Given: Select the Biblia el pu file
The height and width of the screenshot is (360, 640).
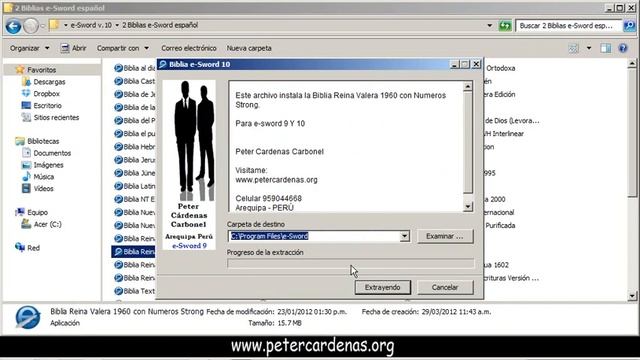Looking at the screenshot, I should (135, 133).
